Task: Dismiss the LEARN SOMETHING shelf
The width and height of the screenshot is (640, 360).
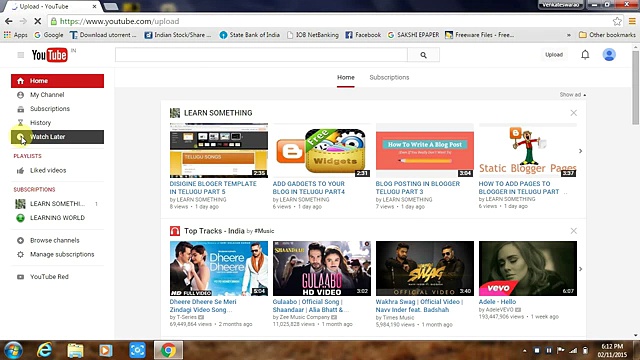Action: click(x=573, y=113)
